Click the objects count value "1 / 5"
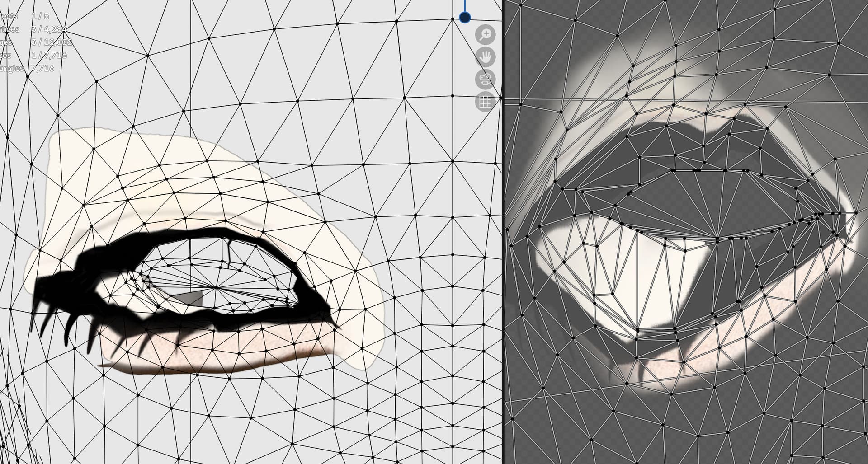Image resolution: width=868 pixels, height=464 pixels. pyautogui.click(x=40, y=16)
